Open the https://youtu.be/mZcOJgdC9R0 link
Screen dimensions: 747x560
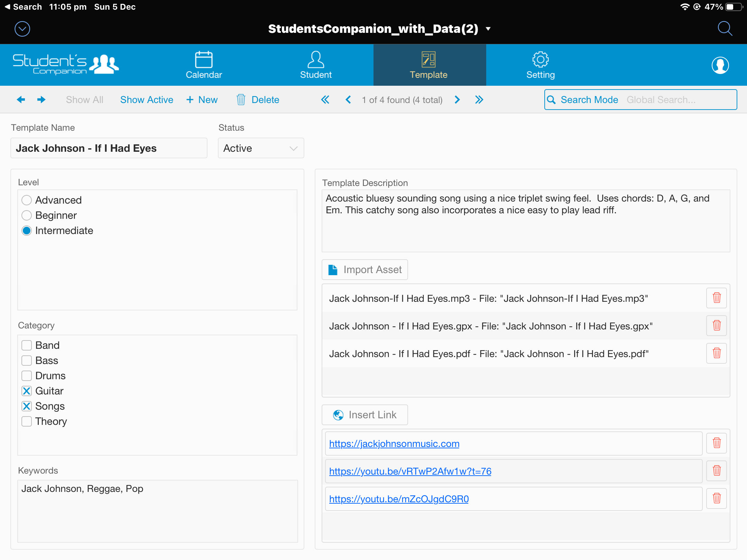point(399,499)
